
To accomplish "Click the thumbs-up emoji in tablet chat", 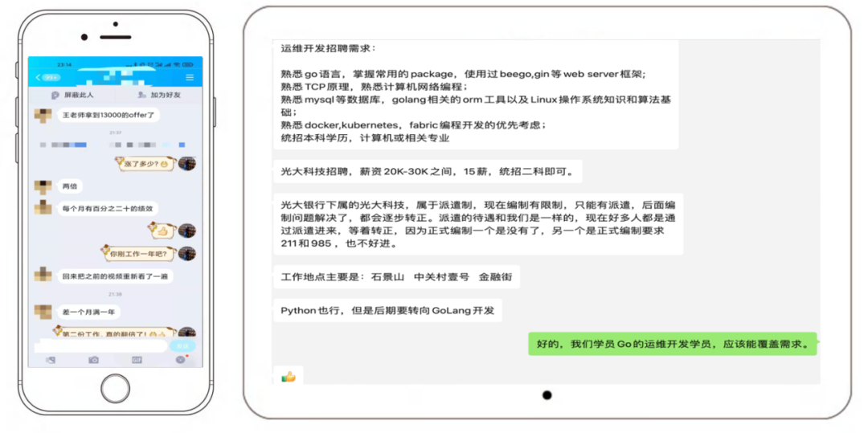I will 289,376.
